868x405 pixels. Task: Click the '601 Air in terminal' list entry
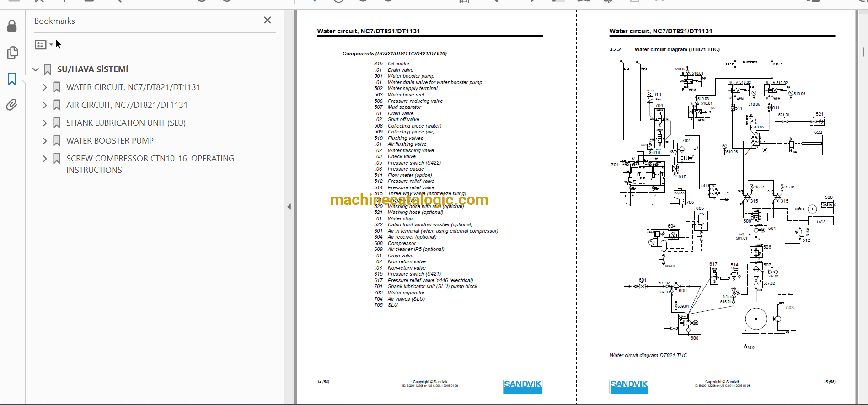436,231
